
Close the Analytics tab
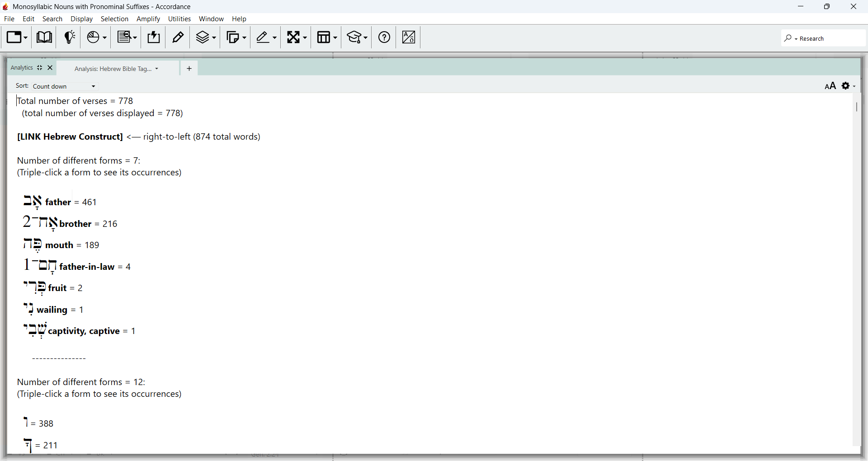[x=50, y=68]
